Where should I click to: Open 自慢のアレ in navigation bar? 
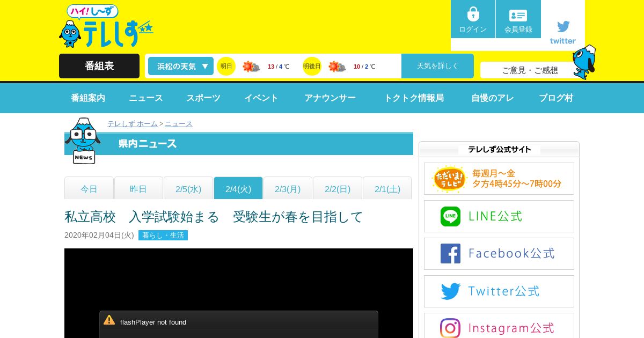pos(493,98)
